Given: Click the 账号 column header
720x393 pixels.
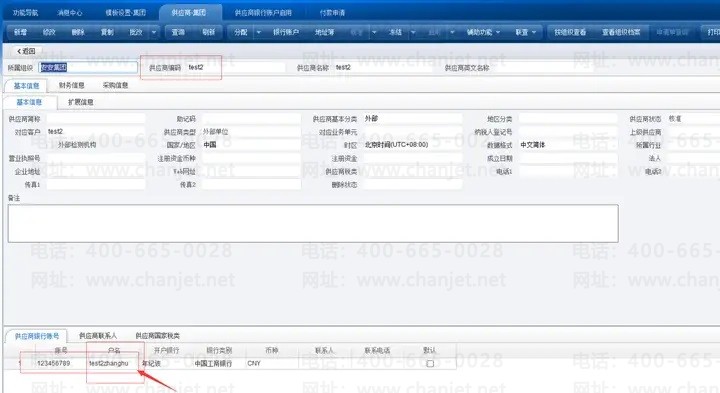Looking at the screenshot, I should (61, 350).
